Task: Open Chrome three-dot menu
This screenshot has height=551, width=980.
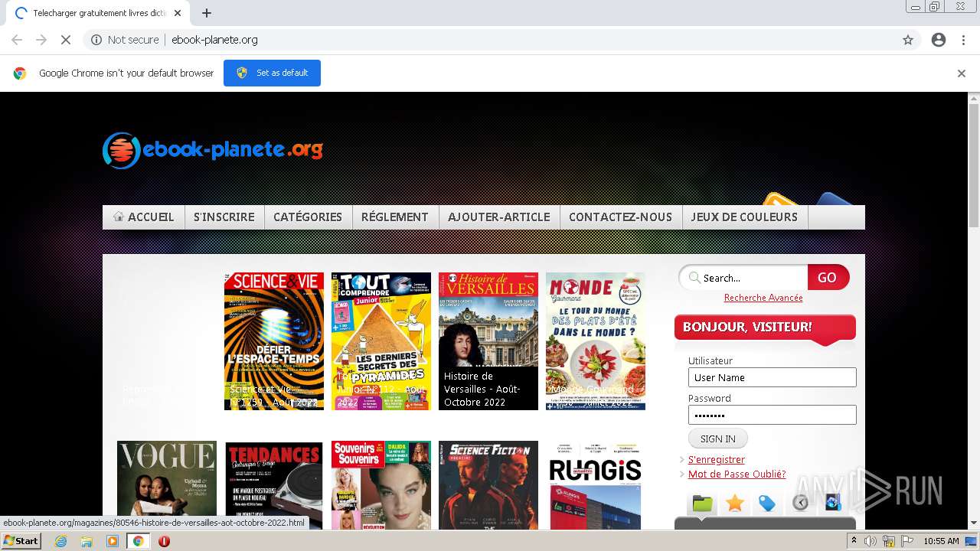Action: [x=963, y=40]
